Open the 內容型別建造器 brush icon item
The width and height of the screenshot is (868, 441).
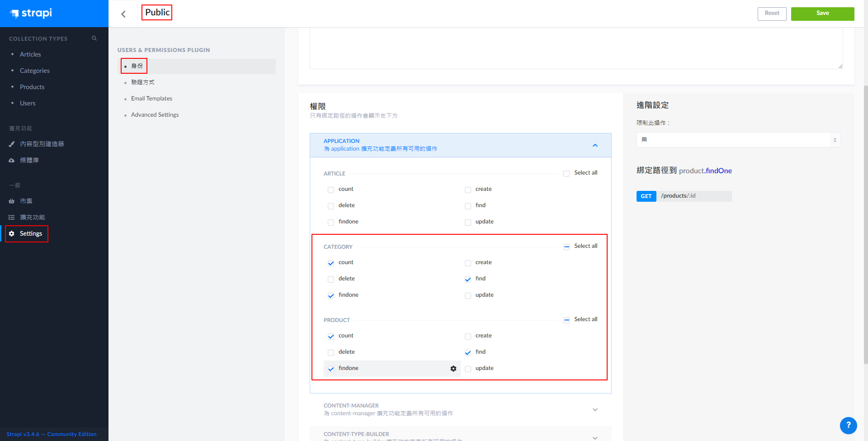click(x=12, y=144)
